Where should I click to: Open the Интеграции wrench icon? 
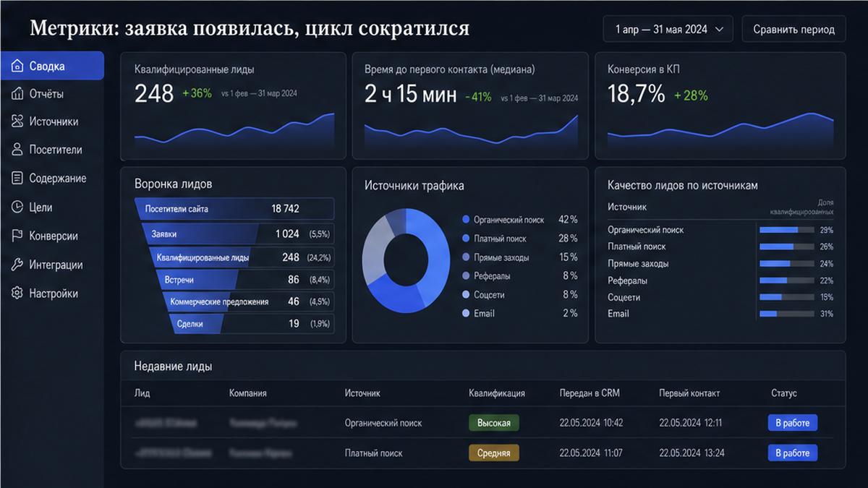click(x=17, y=265)
